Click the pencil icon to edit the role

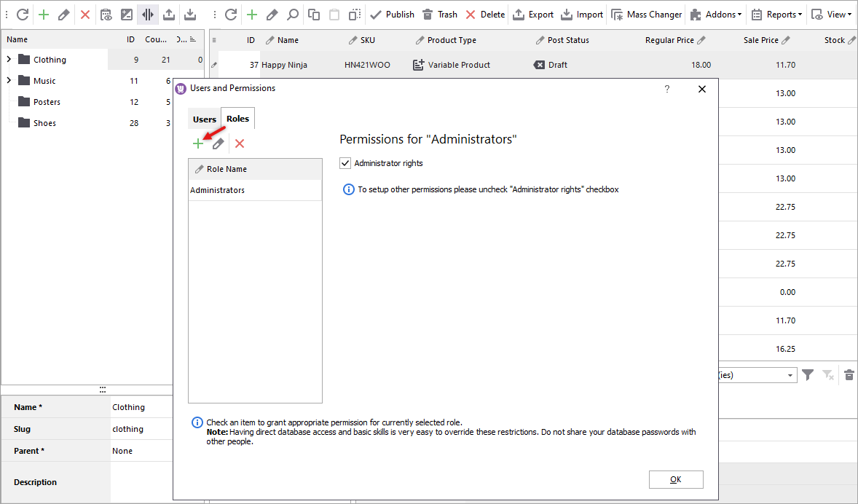(x=218, y=144)
